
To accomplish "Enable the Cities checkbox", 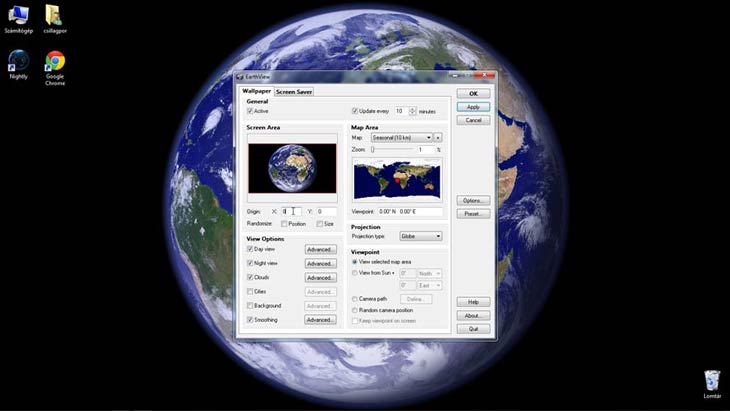I will [x=250, y=292].
